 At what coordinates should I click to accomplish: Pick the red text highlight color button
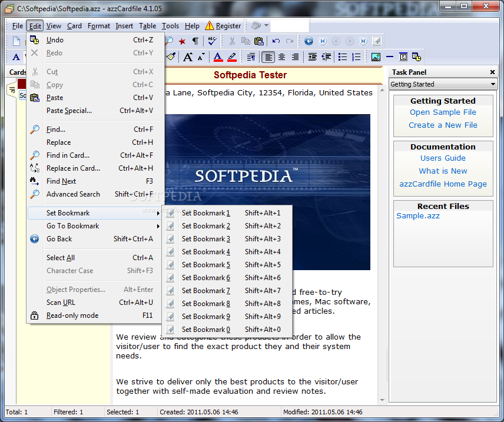(x=232, y=57)
